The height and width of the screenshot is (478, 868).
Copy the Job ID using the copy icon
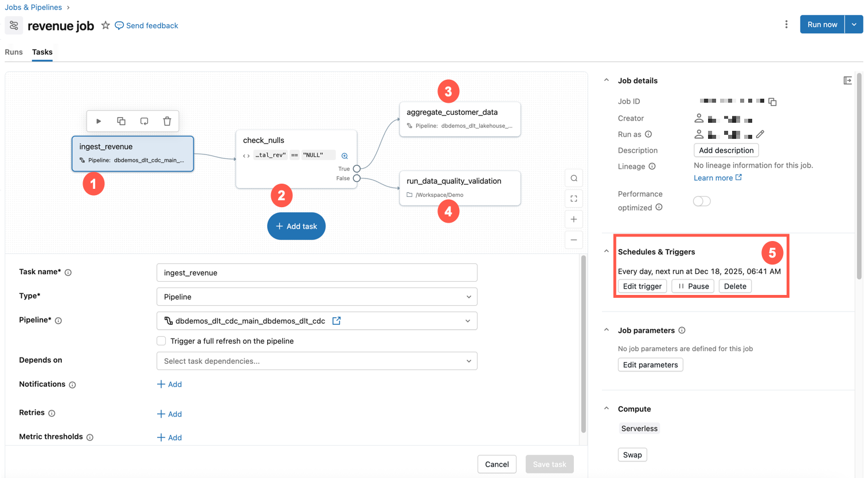772,101
